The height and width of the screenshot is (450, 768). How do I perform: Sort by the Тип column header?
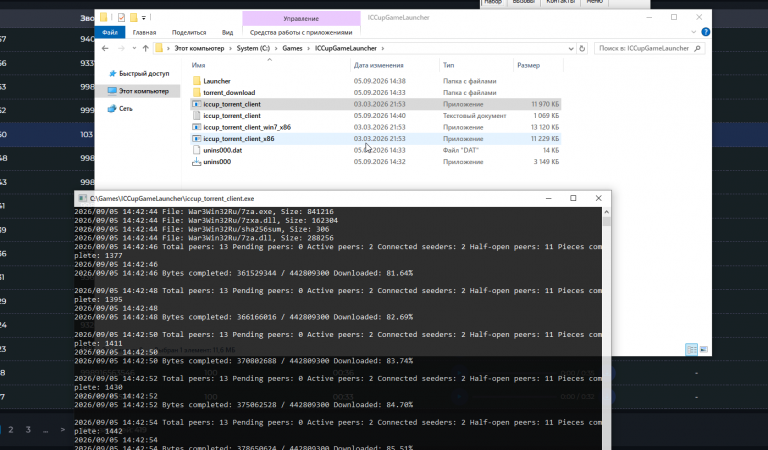point(449,65)
